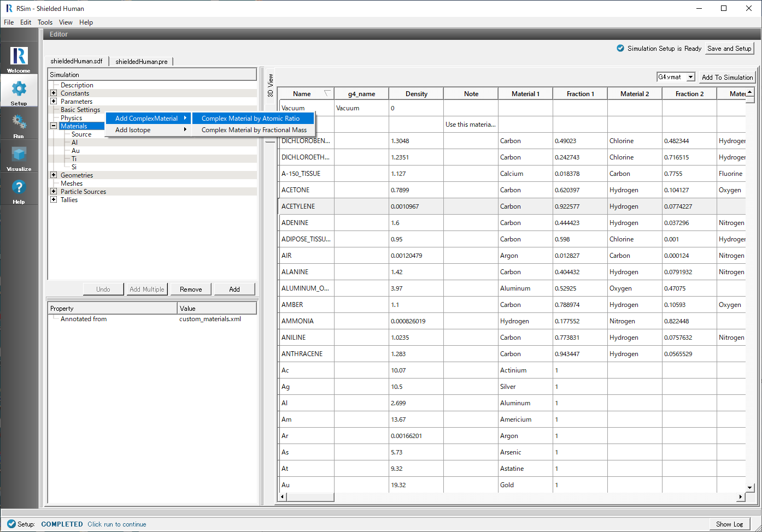762x532 pixels.
Task: Open the Help question mark icon
Action: click(x=19, y=187)
